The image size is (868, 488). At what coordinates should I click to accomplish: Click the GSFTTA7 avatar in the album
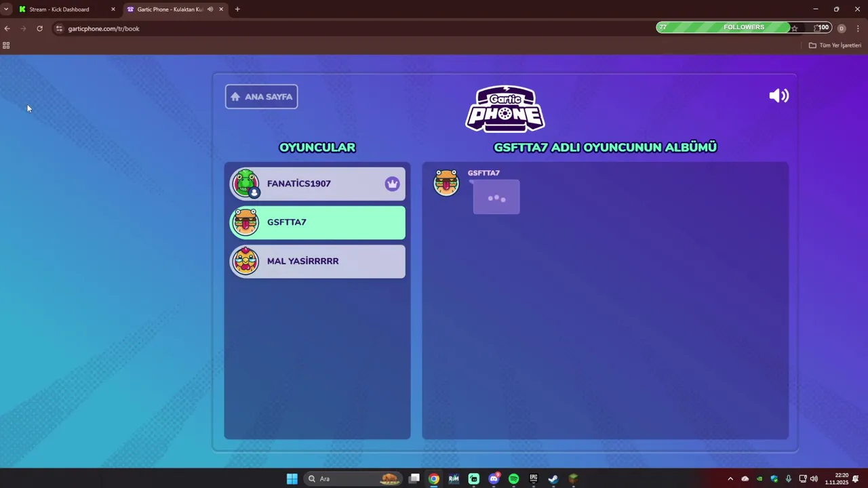(446, 182)
